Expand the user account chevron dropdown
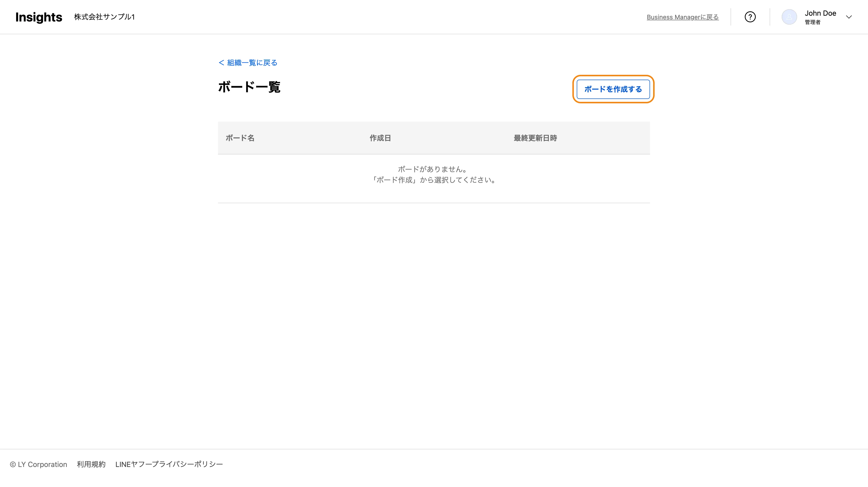The width and height of the screenshot is (868, 487). pos(849,17)
